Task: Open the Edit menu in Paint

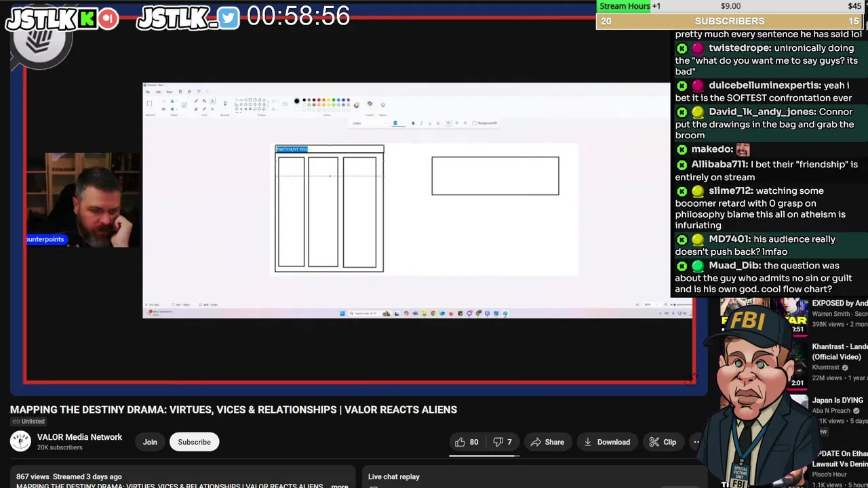Action: [x=158, y=91]
